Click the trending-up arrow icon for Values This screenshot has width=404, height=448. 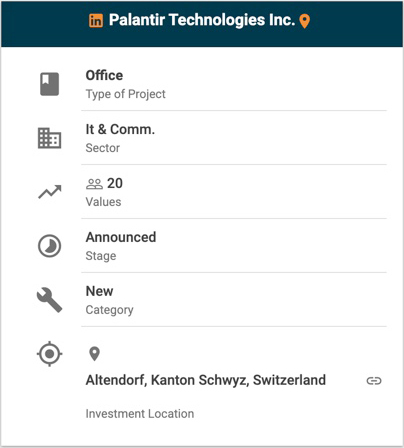(50, 192)
